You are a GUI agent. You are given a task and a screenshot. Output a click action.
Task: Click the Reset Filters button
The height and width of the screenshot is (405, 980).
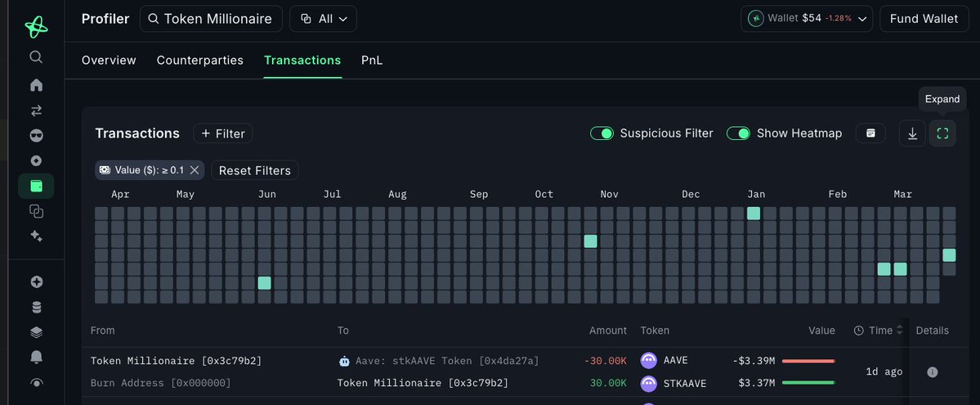click(255, 170)
